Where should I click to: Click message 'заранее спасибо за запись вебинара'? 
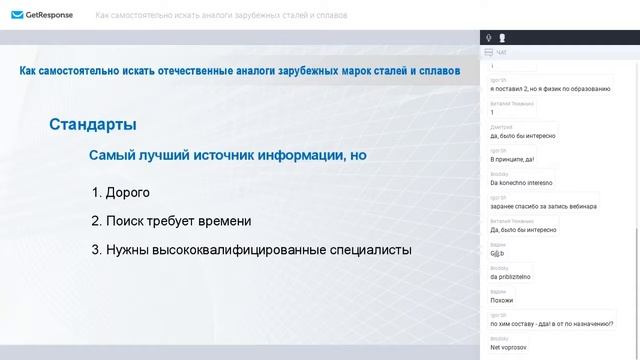[x=543, y=207]
